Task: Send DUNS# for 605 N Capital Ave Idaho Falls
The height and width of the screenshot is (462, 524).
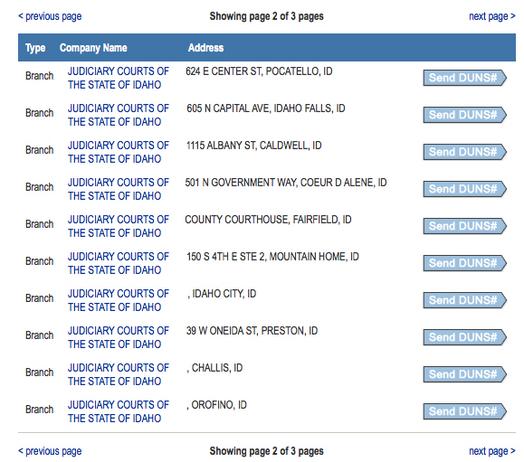Action: coord(465,115)
